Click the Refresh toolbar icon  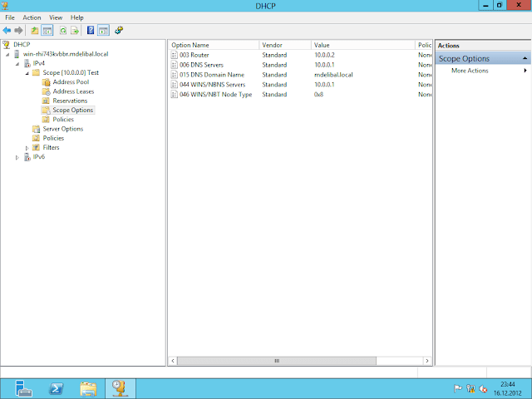coord(62,31)
